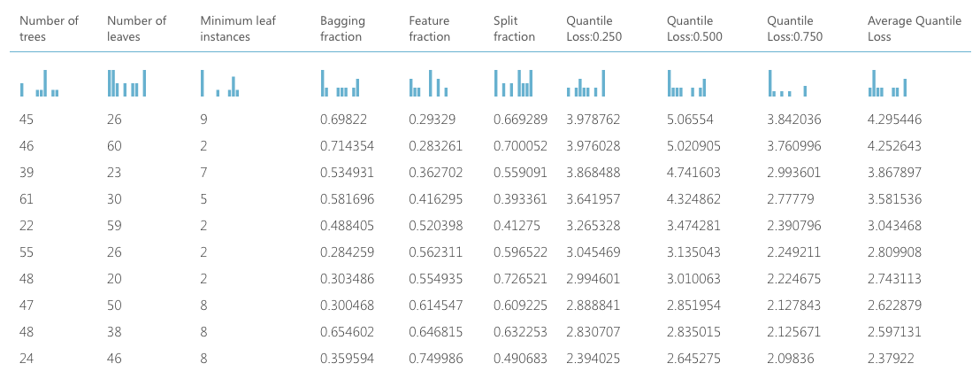Select the Minimum leaf instances cell 9
This screenshot has height=379, width=980.
203,120
